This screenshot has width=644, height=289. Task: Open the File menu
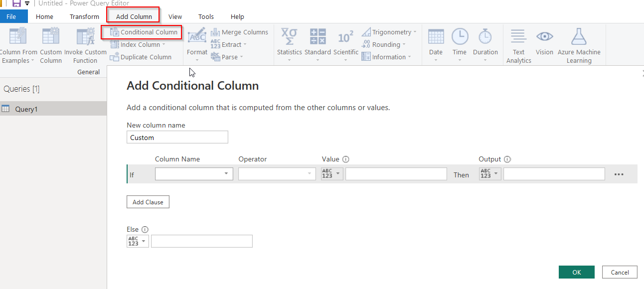coord(11,16)
